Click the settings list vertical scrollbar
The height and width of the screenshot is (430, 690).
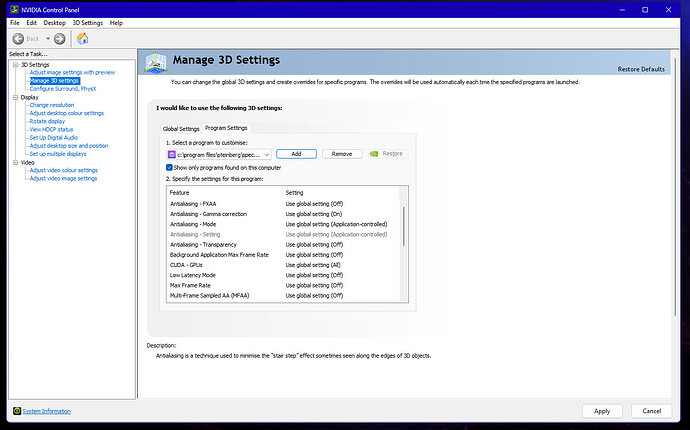coord(403,226)
